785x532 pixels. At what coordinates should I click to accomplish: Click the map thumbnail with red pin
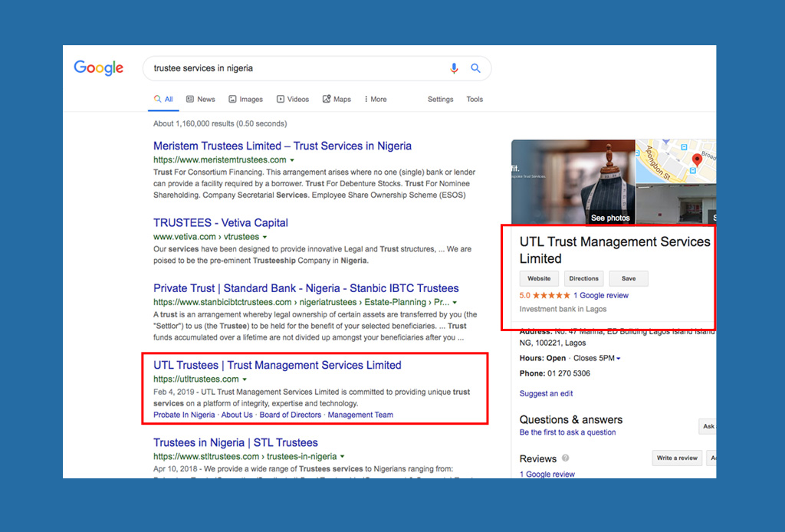675,161
